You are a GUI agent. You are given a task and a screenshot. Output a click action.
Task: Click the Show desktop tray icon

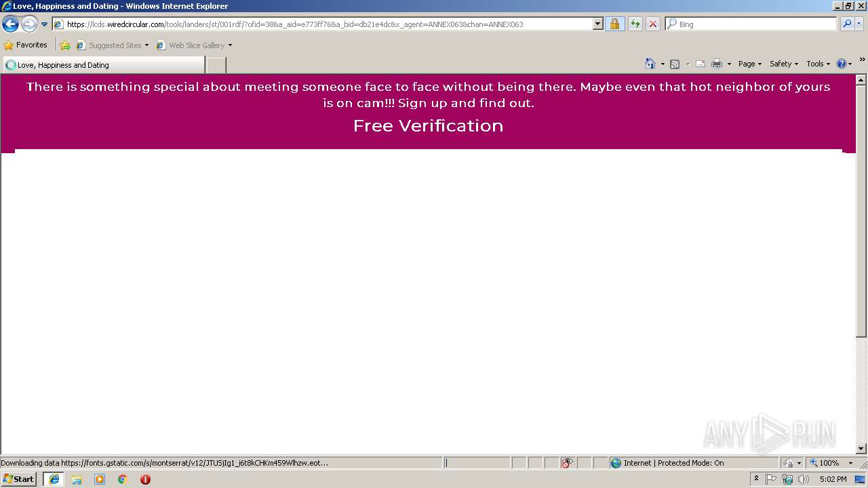861,479
